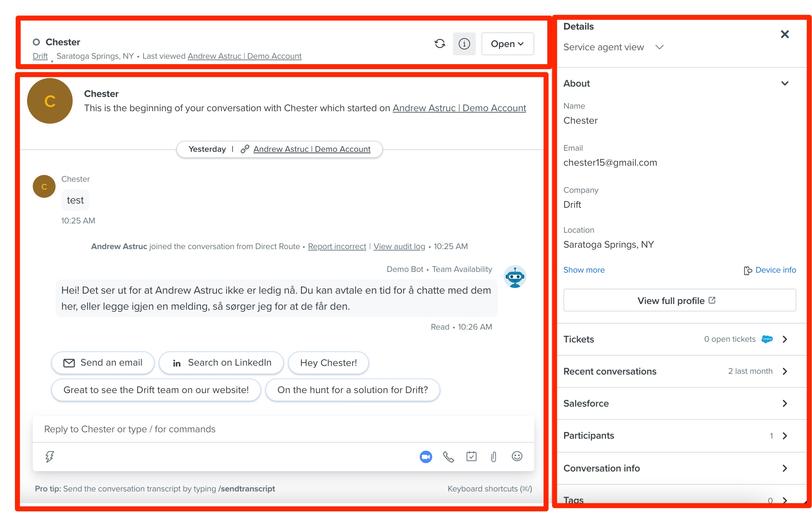
Task: Open Last viewed Andrew Astruc Demo Account link
Action: pos(245,56)
